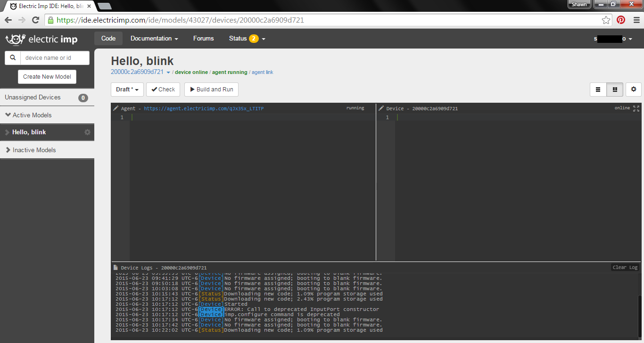644x343 pixels.
Task: Click the Pinterest extension icon
Action: pos(621,20)
